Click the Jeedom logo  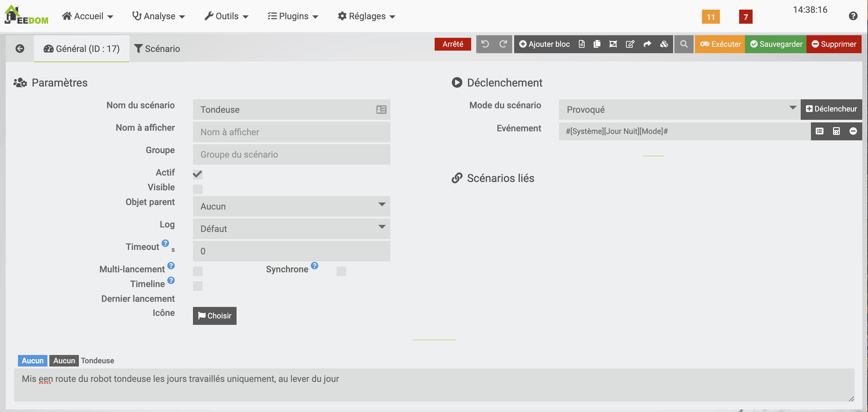(x=26, y=15)
